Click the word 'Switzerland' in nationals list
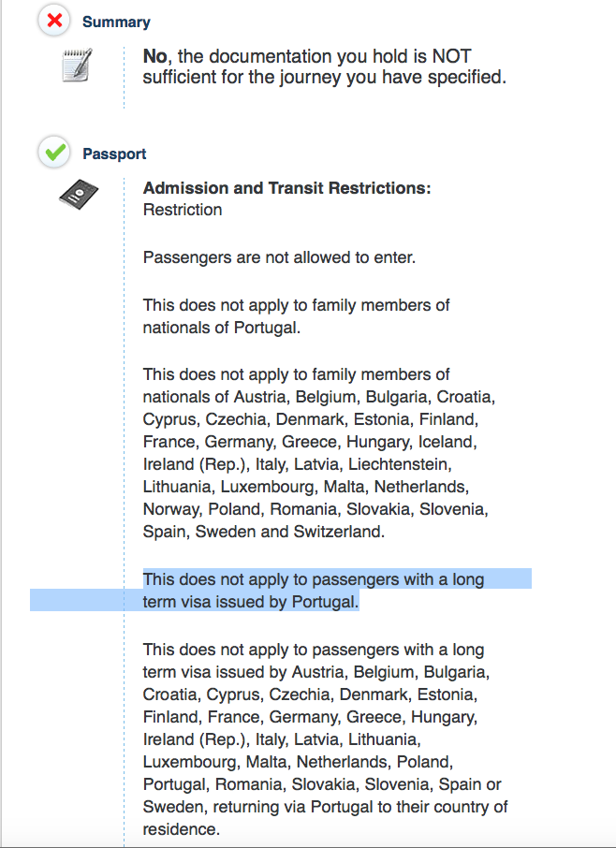Screen dimensions: 616x848 click(x=339, y=532)
